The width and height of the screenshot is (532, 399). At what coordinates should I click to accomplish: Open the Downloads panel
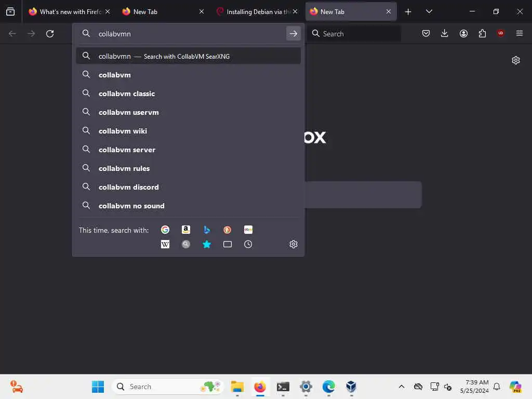[x=445, y=33]
